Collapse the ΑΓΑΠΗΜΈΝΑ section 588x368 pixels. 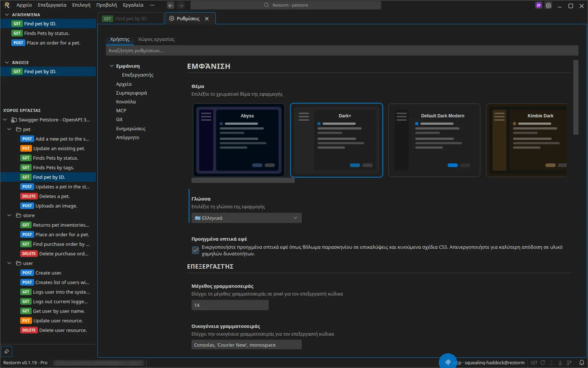point(7,15)
